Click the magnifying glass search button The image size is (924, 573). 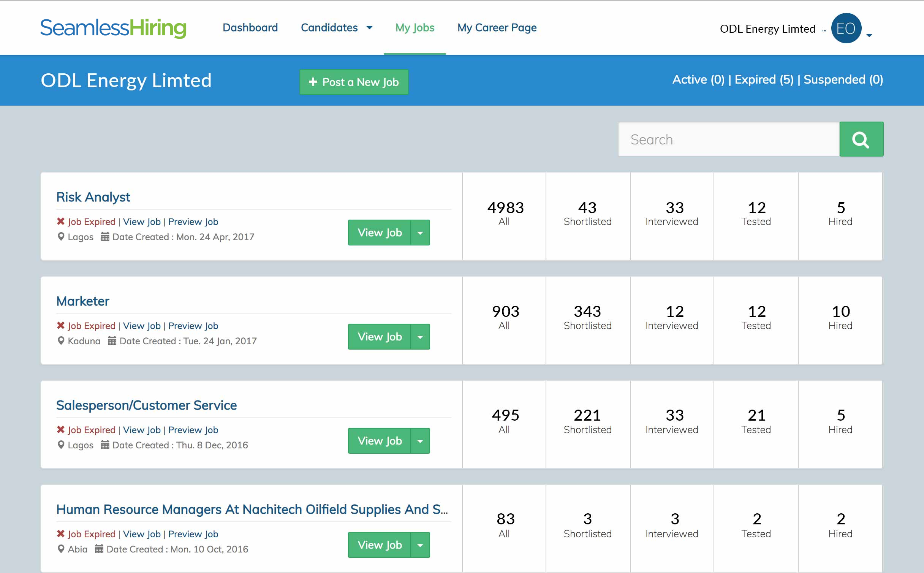(861, 139)
